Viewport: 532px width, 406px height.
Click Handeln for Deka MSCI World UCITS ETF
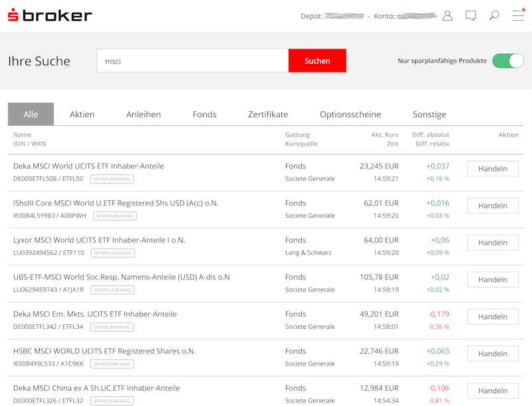(x=493, y=168)
